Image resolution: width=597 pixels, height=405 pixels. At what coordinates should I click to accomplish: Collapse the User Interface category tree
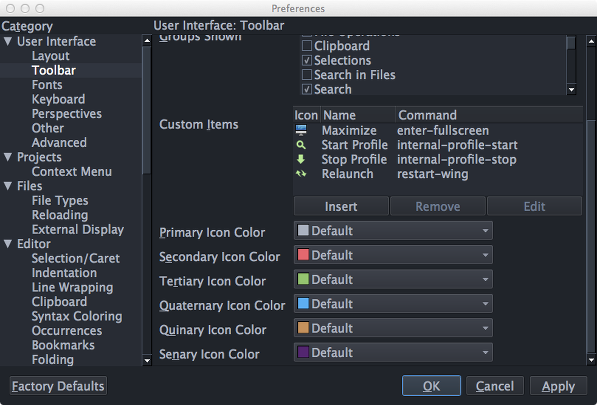(8, 41)
